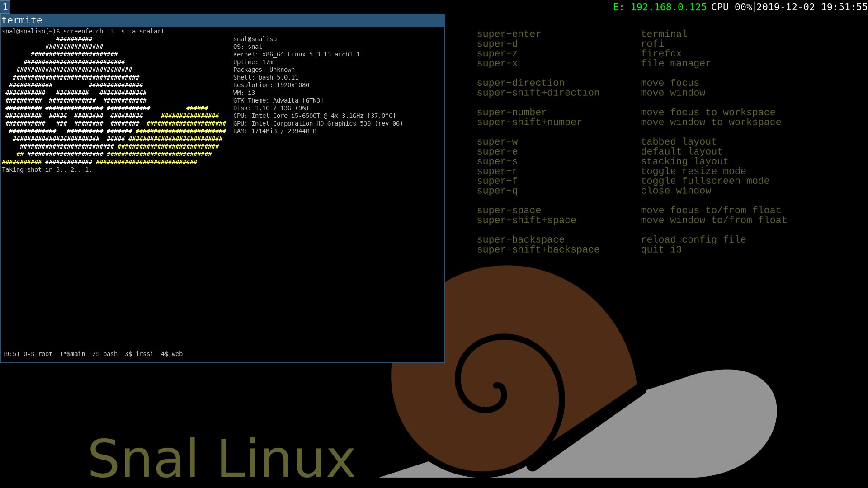The image size is (868, 488).
Task: Click the 'Kernel: x86_64 Linux' line
Action: pos(297,54)
